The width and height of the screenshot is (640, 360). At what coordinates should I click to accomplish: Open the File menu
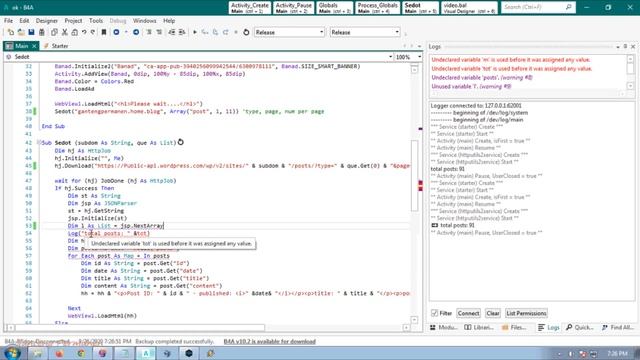click(x=8, y=20)
